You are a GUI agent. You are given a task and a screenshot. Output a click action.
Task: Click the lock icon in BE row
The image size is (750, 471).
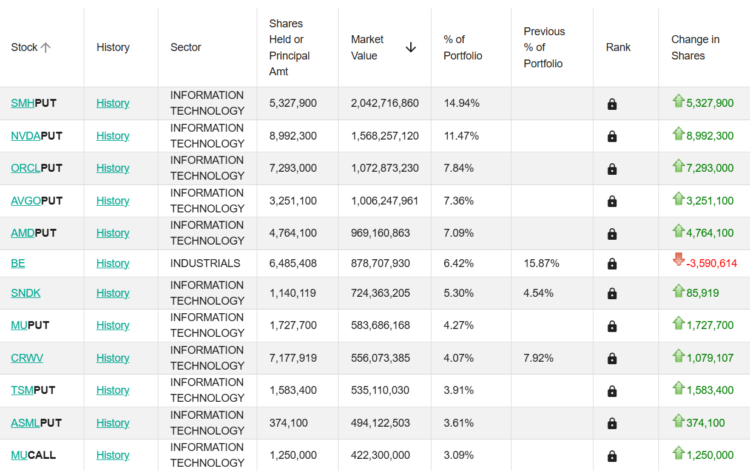[x=612, y=263]
